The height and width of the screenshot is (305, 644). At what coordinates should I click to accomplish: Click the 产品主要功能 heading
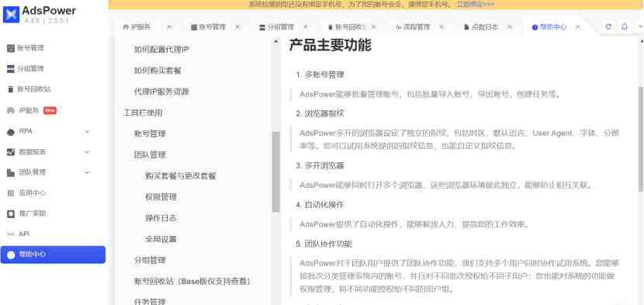click(x=331, y=45)
